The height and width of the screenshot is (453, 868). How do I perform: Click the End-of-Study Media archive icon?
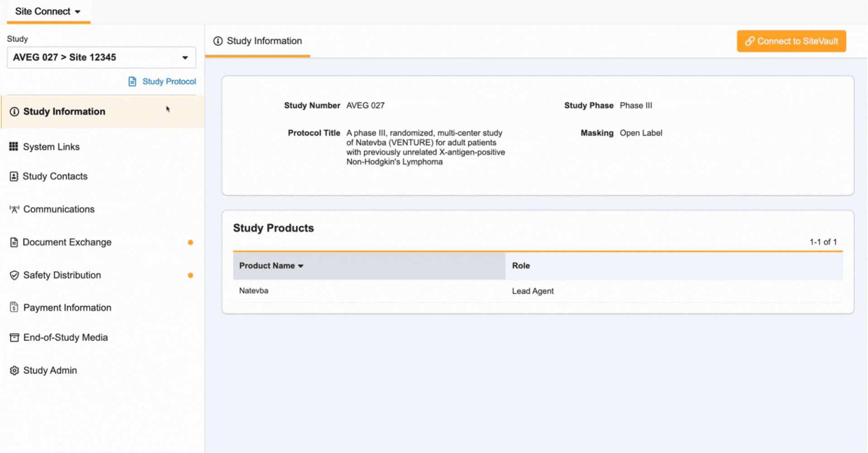(14, 337)
